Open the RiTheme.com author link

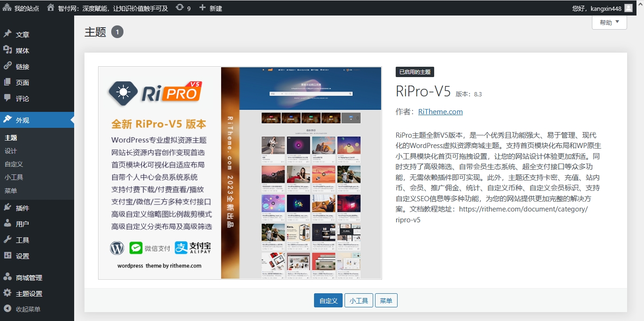point(440,111)
